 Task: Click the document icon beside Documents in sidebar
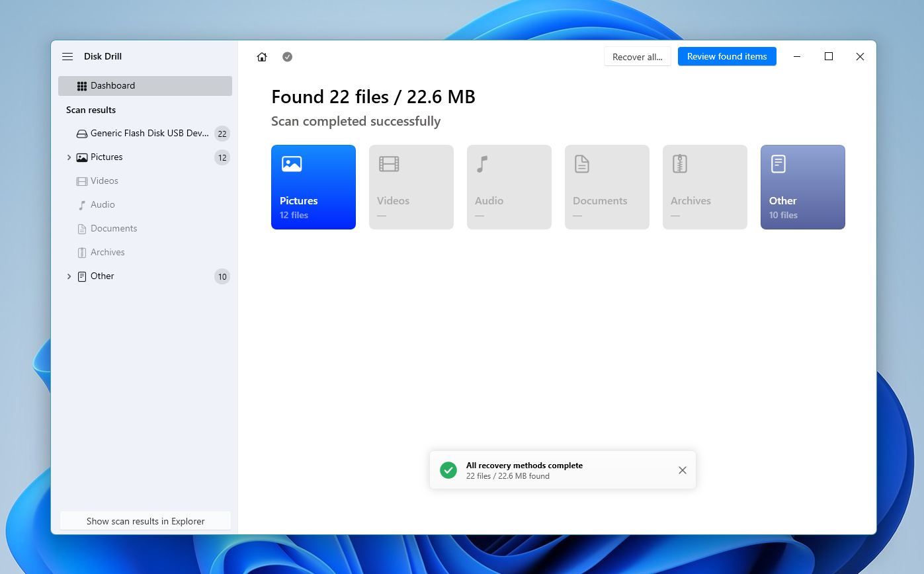coord(82,229)
